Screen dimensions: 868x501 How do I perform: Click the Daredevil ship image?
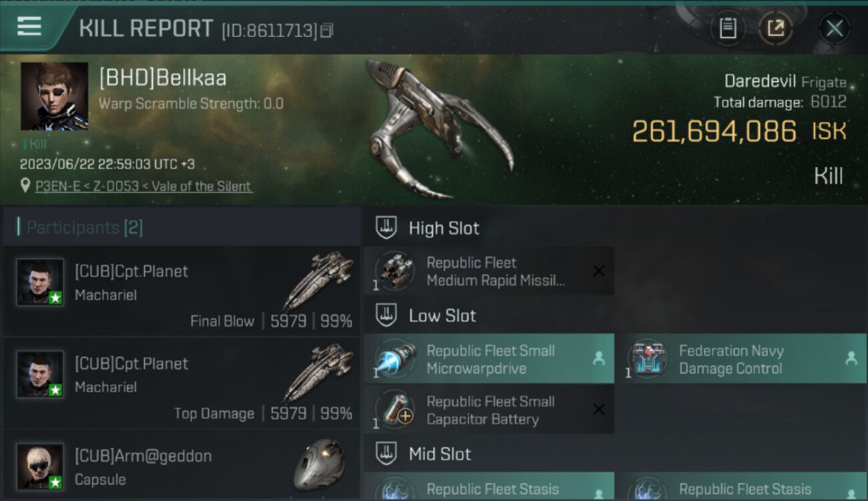pyautogui.click(x=438, y=128)
